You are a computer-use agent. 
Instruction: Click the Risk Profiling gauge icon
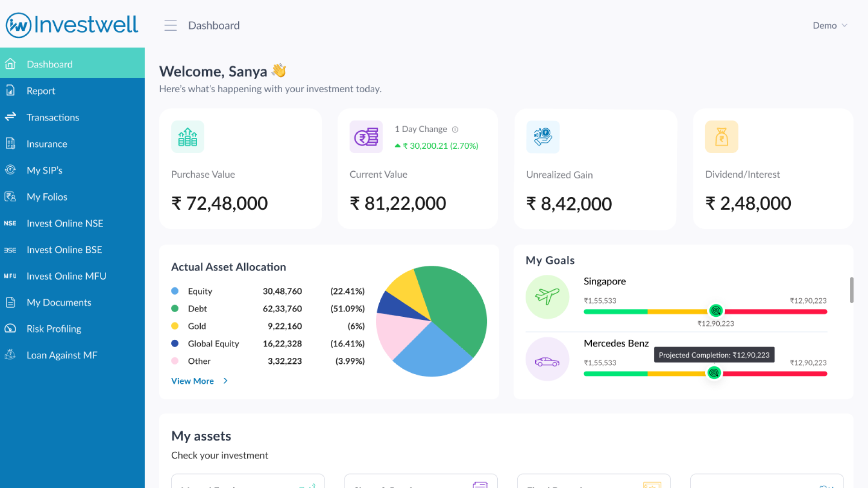point(10,328)
